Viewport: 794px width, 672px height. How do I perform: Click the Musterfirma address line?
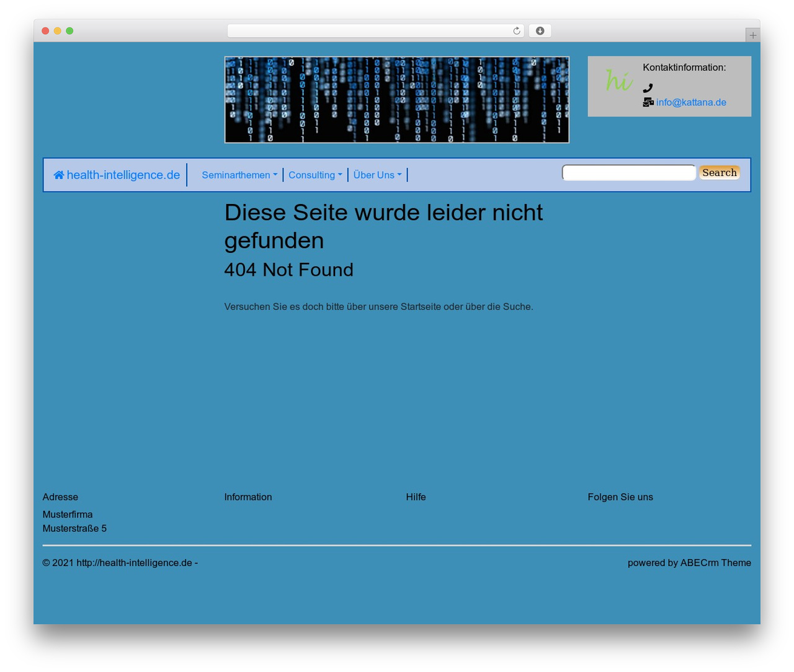pyautogui.click(x=68, y=515)
